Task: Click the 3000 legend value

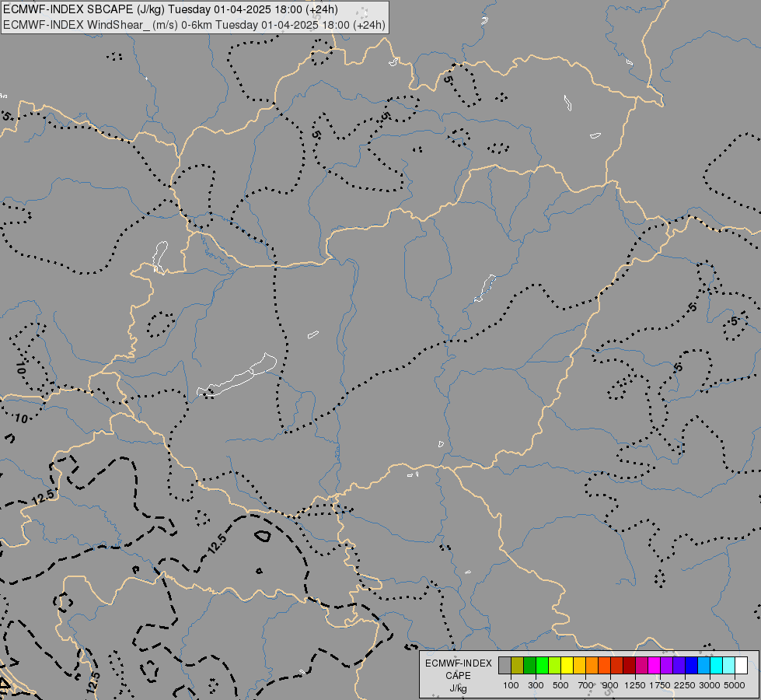Action: (710, 685)
